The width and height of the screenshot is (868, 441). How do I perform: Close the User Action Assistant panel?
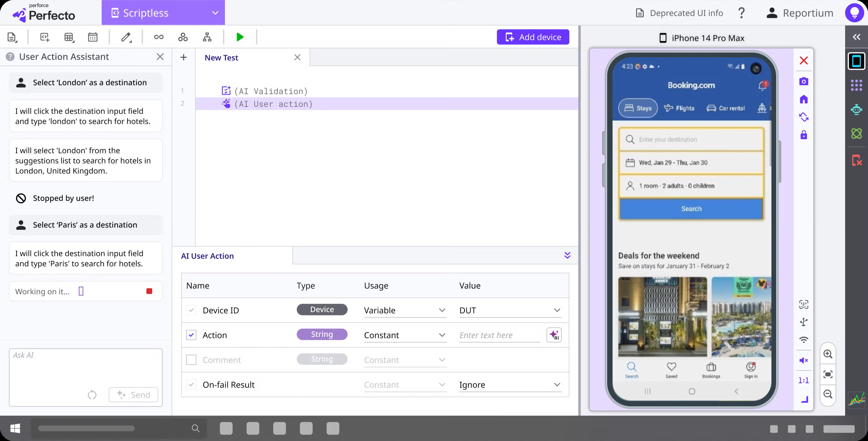(160, 57)
